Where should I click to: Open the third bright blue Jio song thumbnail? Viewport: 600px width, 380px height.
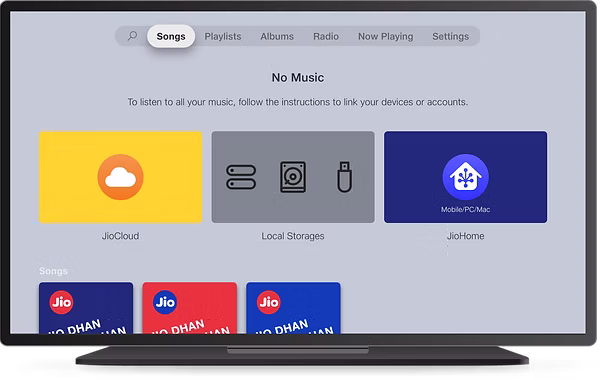tap(293, 308)
